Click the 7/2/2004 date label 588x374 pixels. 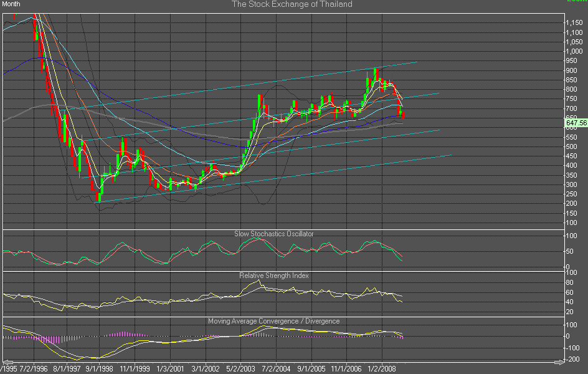point(276,369)
